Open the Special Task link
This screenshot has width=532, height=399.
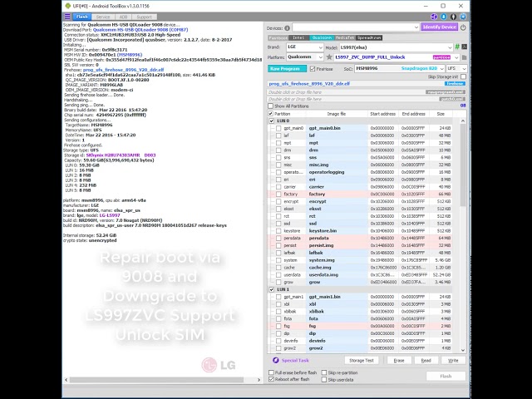point(295,360)
